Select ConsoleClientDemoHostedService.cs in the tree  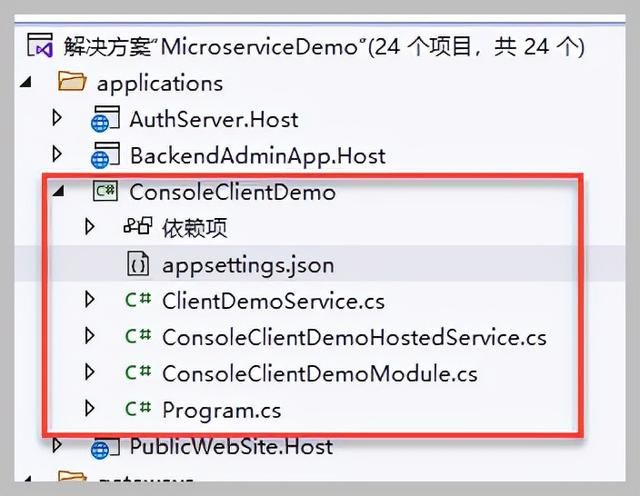[354, 337]
